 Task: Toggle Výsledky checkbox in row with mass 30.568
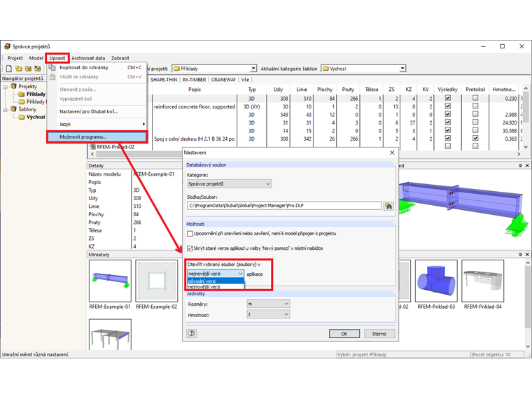448,130
